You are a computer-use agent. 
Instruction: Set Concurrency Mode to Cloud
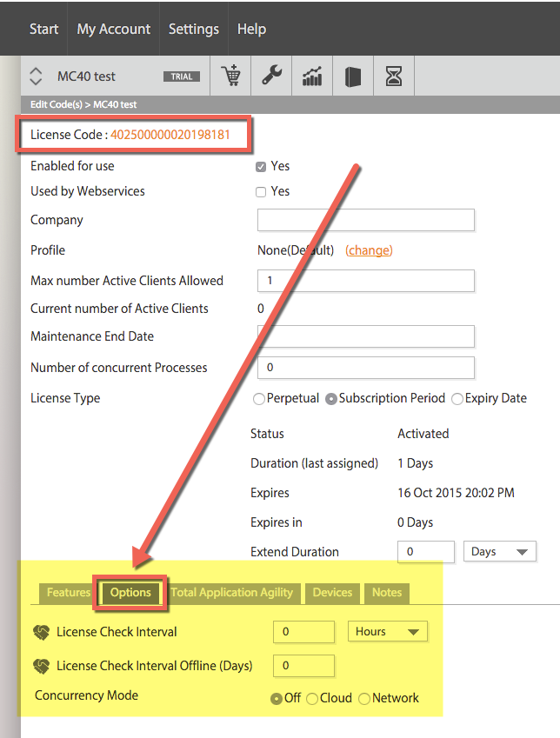312,699
